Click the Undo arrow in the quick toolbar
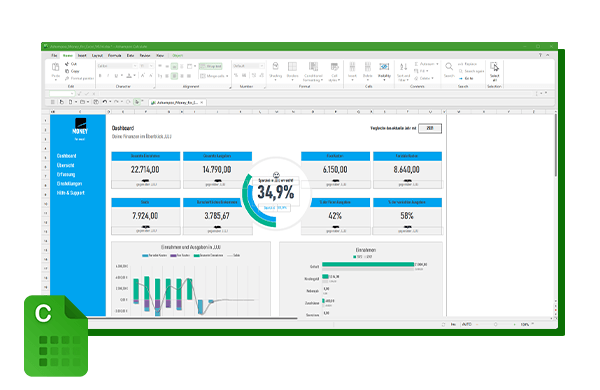Viewport: 600px width, 390px height. pos(104,102)
